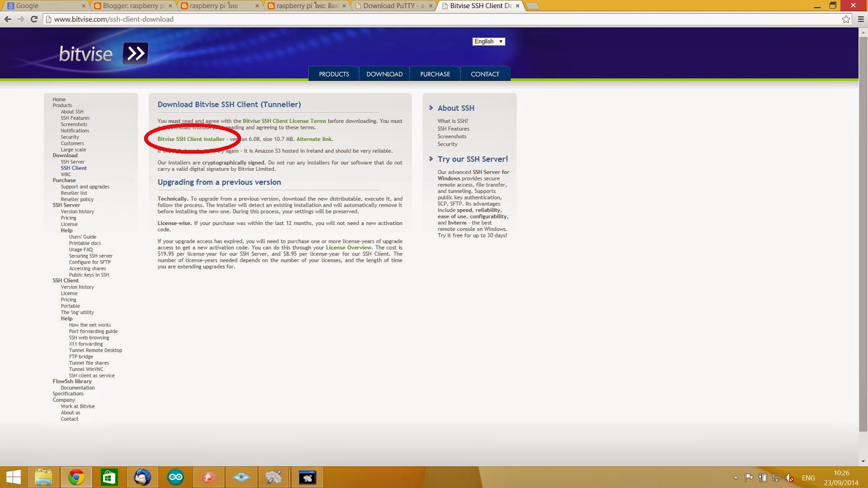Open the WRC sidebar link
The width and height of the screenshot is (868, 488).
point(66,175)
